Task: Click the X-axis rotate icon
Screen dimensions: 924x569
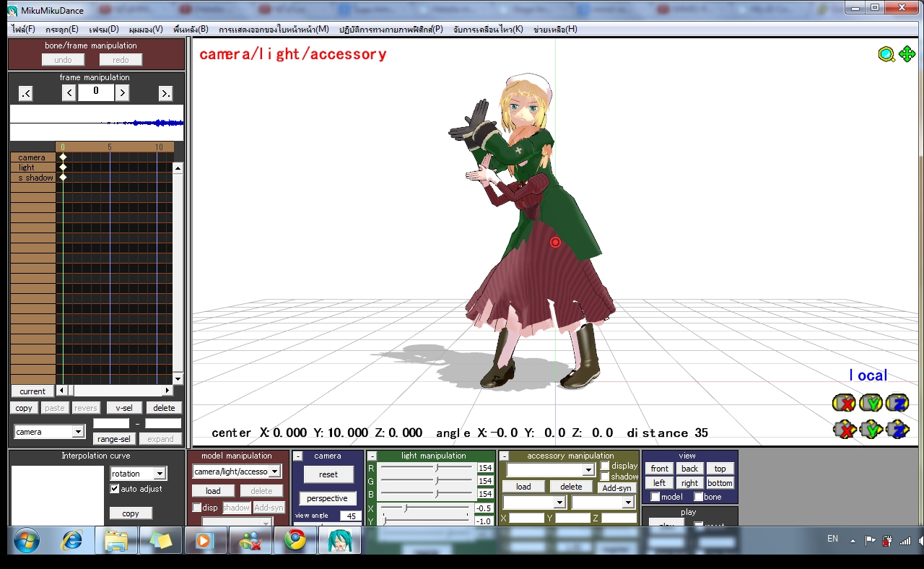Action: (844, 403)
